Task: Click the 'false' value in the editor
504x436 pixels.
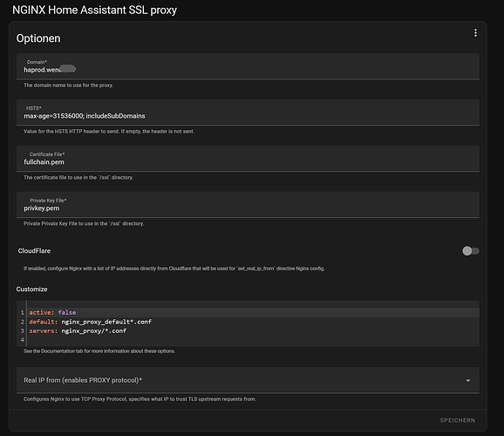Action: pos(67,312)
